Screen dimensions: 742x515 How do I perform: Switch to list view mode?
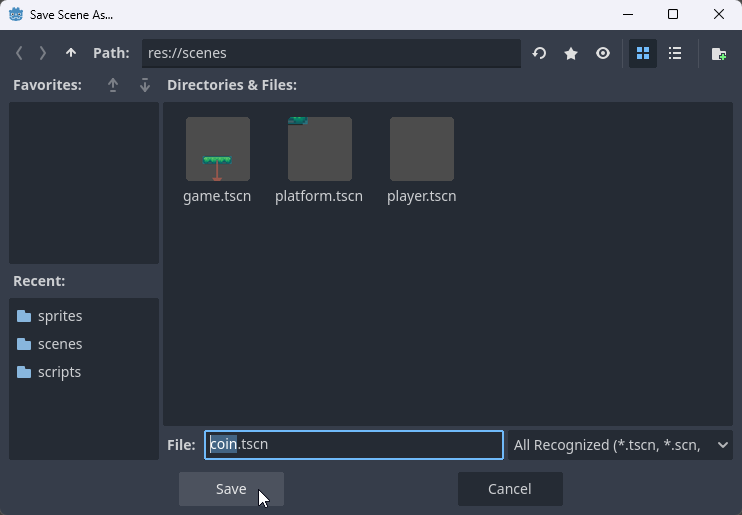click(675, 53)
